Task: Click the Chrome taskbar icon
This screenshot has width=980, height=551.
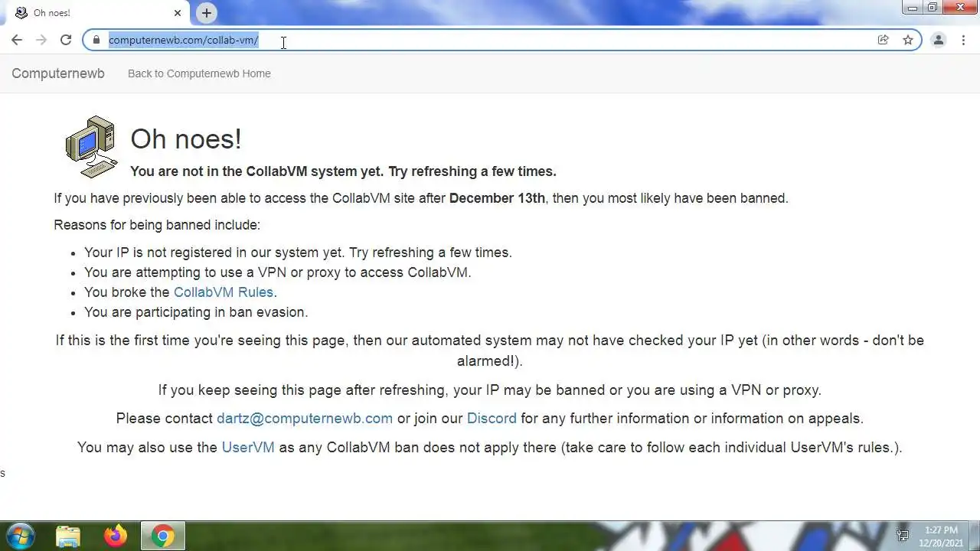Action: (x=162, y=536)
